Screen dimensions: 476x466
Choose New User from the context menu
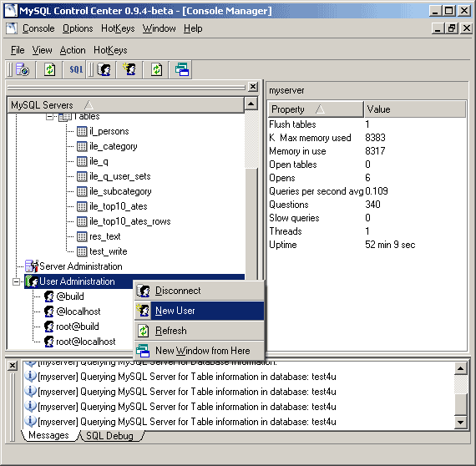point(199,311)
